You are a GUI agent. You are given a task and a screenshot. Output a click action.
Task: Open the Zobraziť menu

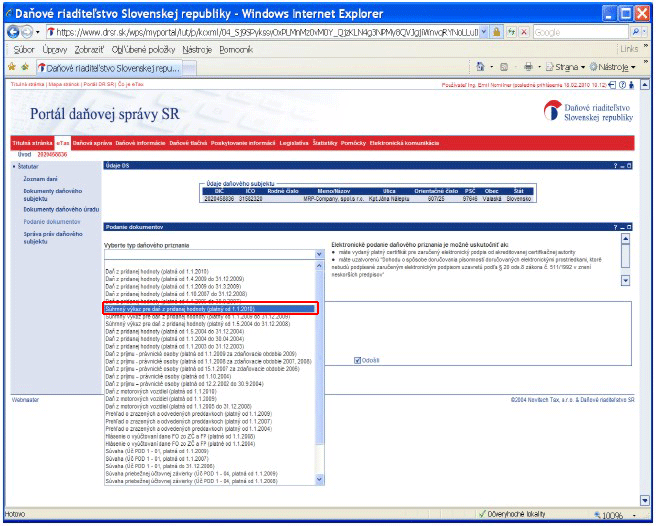point(89,50)
